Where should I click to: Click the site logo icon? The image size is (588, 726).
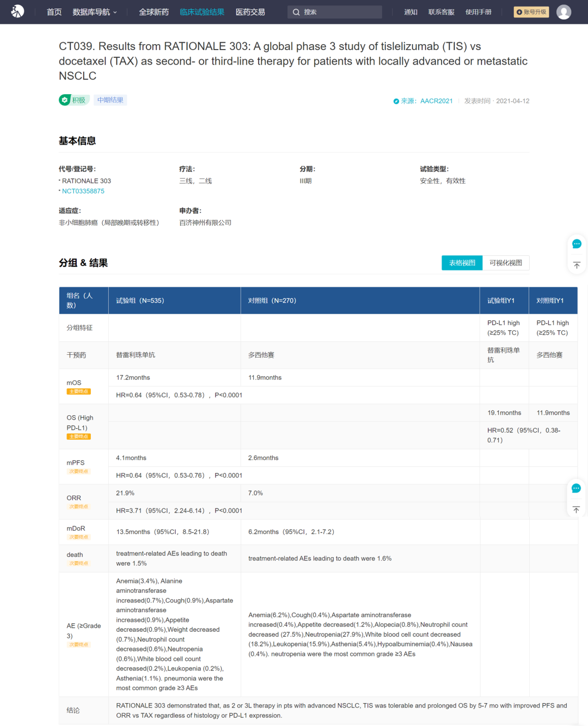[x=17, y=11]
